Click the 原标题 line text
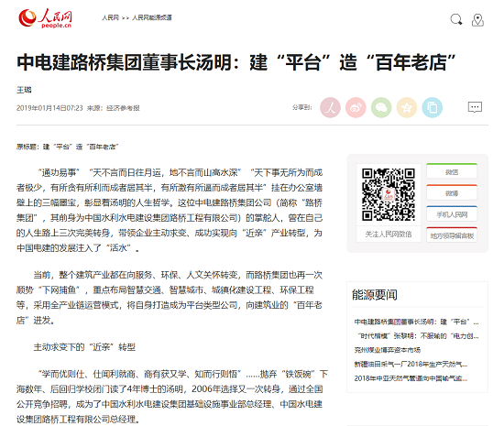The image size is (504, 426). (68, 147)
